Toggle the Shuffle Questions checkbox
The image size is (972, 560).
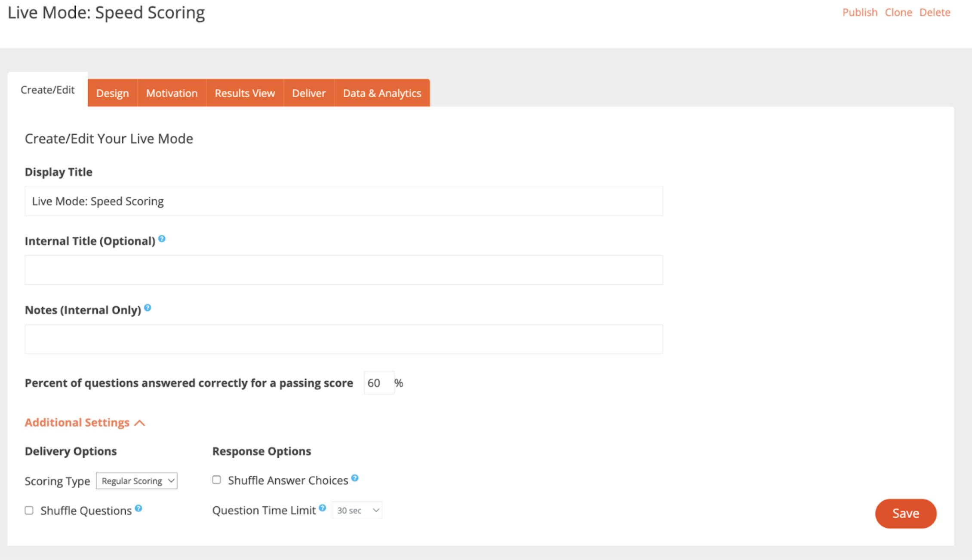tap(29, 511)
